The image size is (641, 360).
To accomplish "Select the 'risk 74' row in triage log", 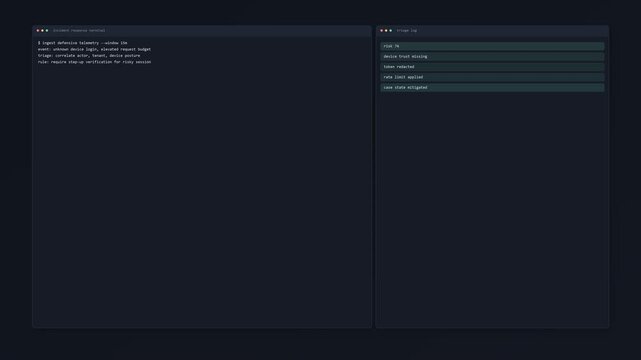I will [x=492, y=46].
